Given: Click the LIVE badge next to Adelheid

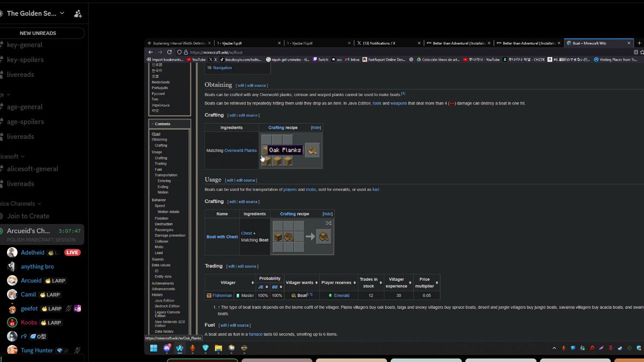Looking at the screenshot, I should tap(72, 253).
